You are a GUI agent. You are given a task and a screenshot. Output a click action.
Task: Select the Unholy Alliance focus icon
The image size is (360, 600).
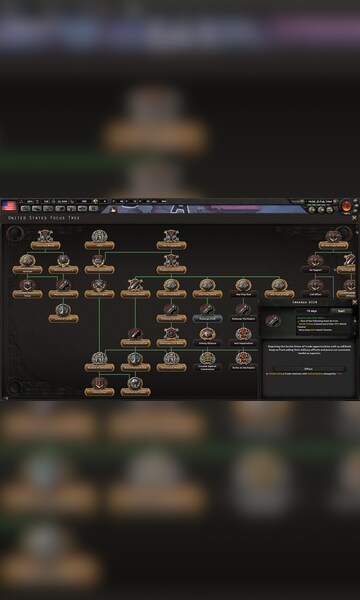tap(207, 334)
